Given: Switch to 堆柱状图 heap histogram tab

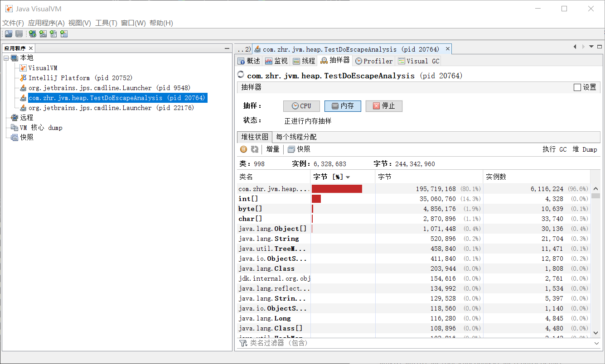Looking at the screenshot, I should point(254,137).
